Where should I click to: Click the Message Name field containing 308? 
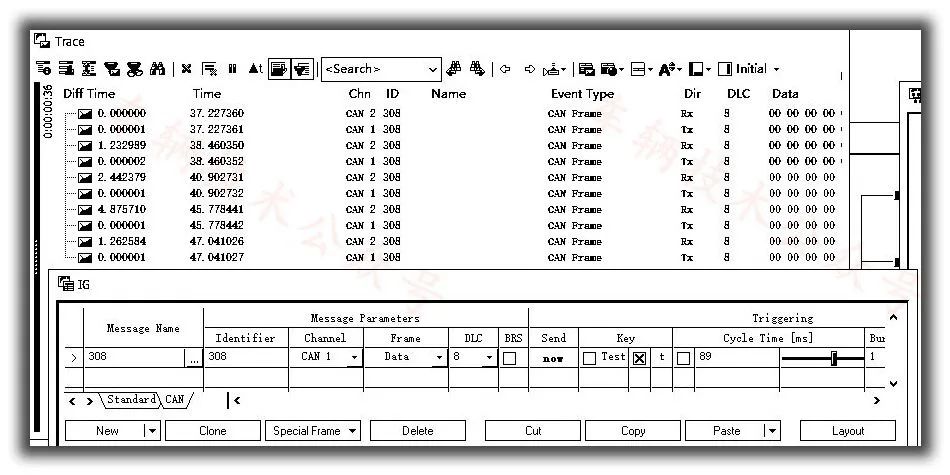(135, 357)
